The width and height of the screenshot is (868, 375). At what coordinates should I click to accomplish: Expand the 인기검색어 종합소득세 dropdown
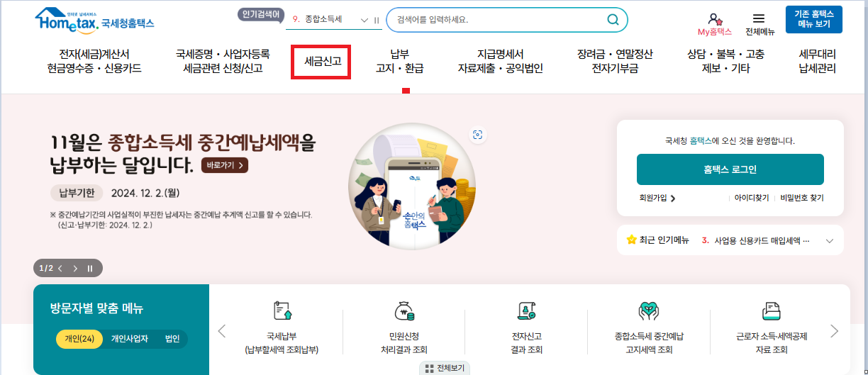click(365, 20)
